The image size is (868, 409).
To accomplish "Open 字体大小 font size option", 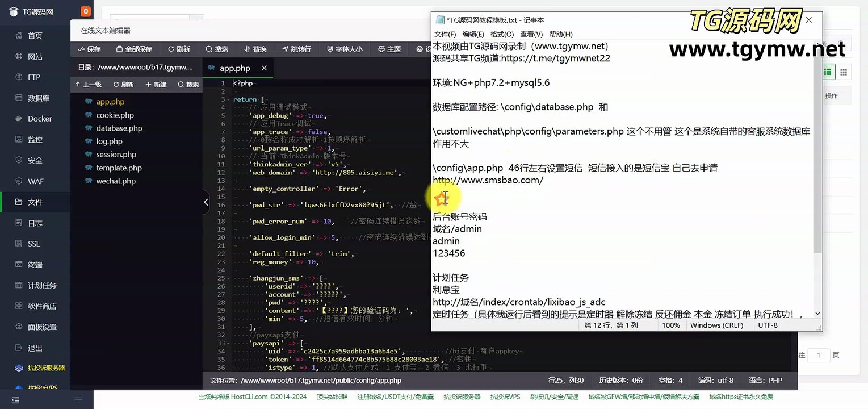I will [344, 49].
